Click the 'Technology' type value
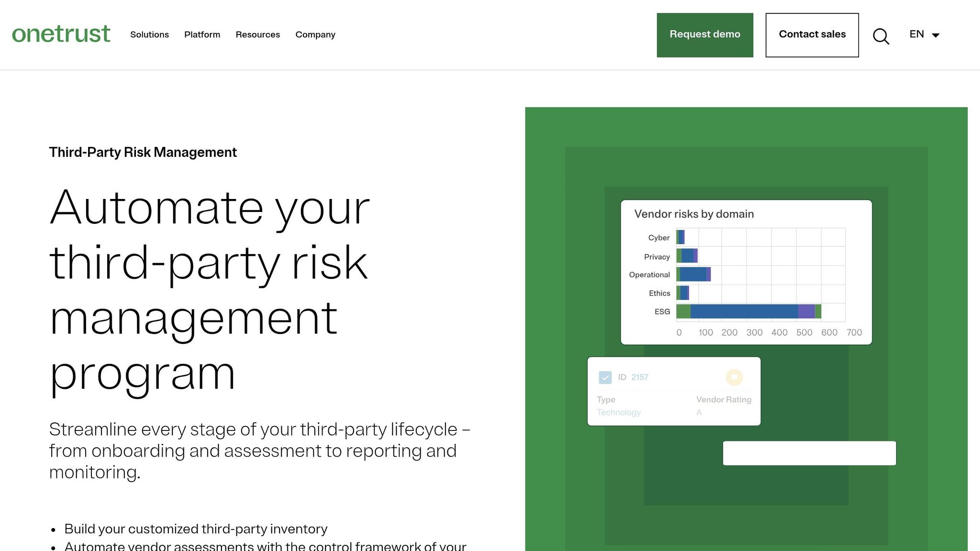 point(618,412)
